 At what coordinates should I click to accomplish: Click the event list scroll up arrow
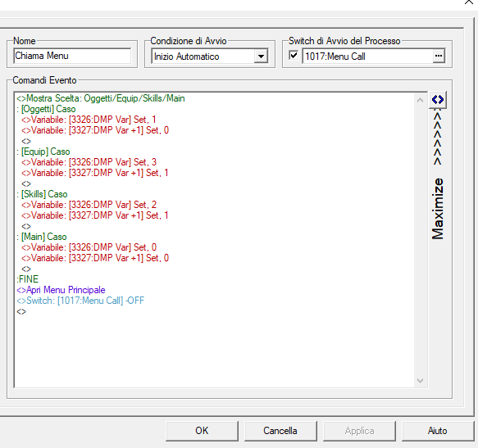(x=420, y=100)
